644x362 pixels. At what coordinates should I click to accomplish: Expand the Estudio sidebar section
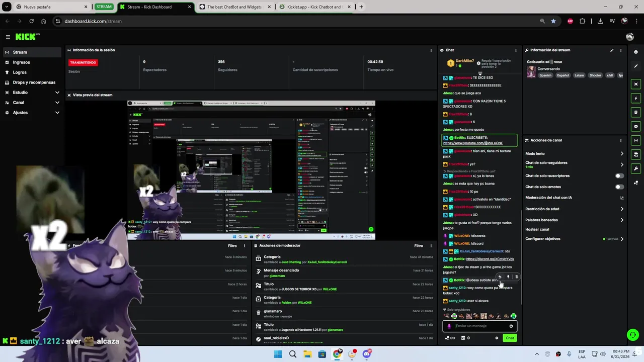(x=31, y=93)
